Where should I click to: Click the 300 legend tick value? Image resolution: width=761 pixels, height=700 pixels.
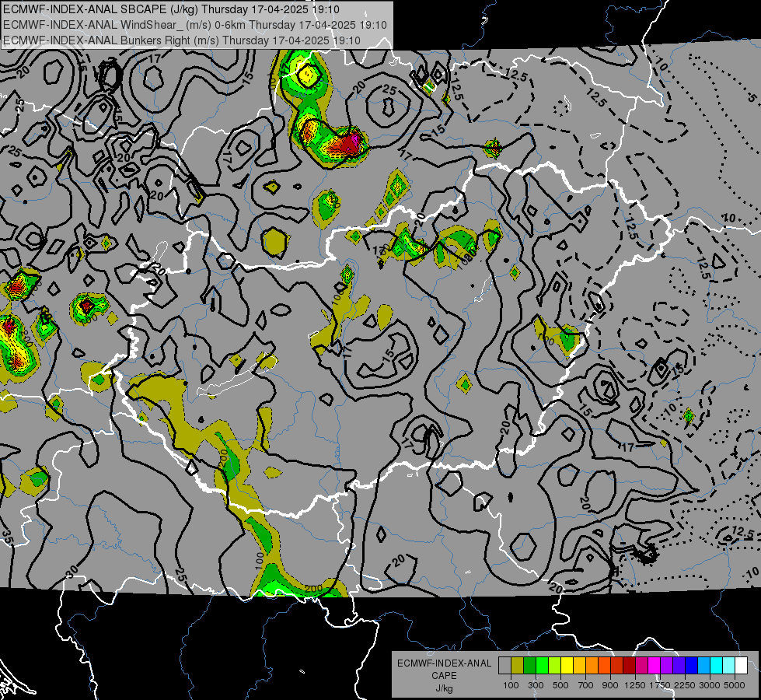(536, 685)
